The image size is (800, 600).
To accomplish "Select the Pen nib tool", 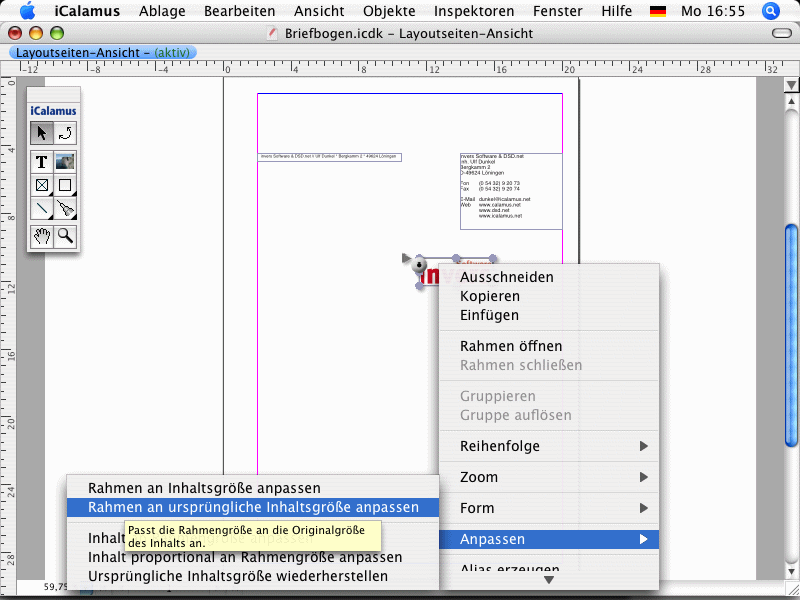I will [65, 209].
